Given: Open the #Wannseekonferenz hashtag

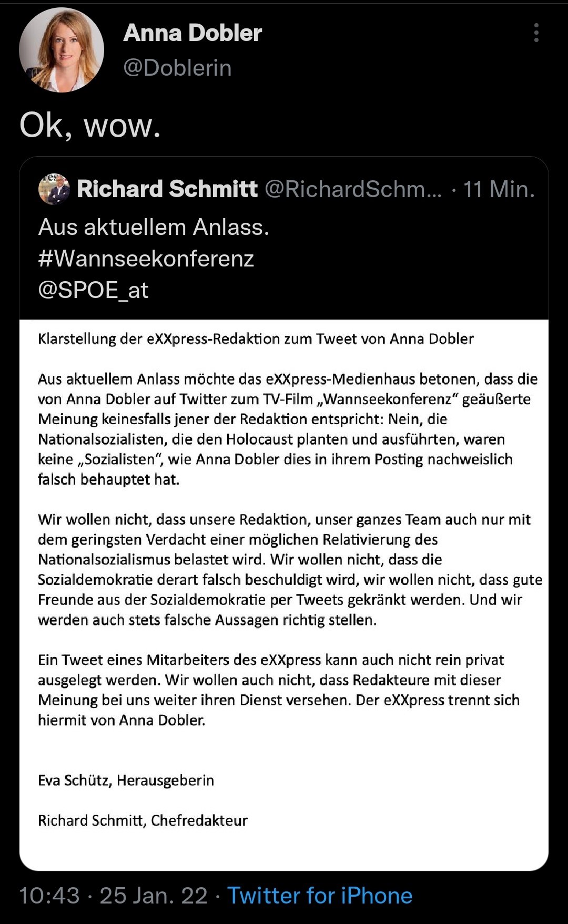Looking at the screenshot, I should (x=146, y=259).
